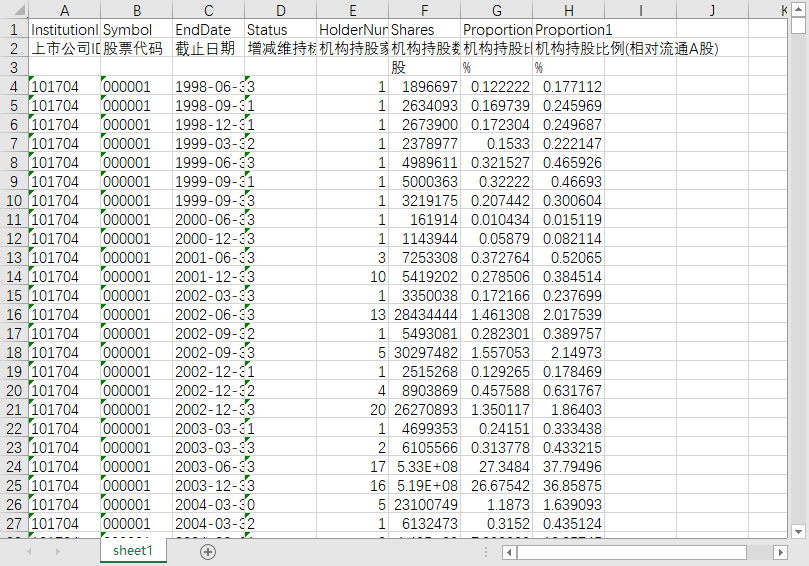The image size is (809, 566).
Task: Select Shares value 3350038
Action: coord(425,296)
